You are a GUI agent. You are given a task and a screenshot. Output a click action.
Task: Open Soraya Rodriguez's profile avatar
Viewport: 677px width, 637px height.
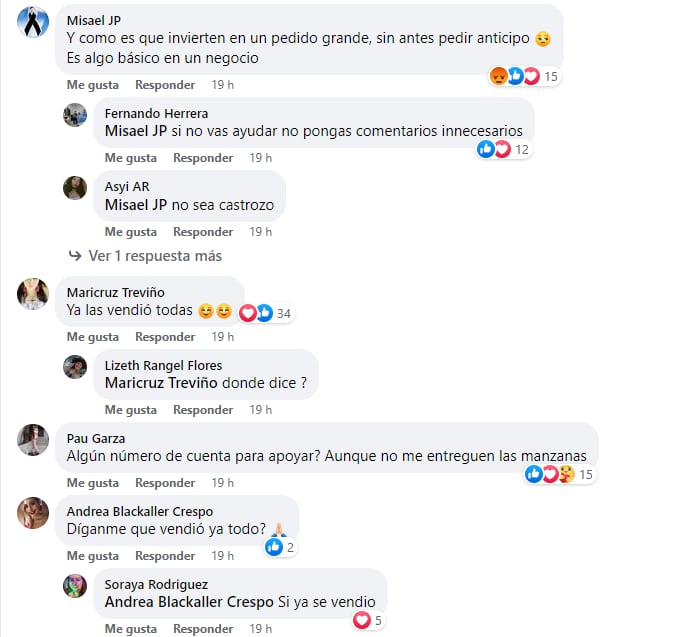click(75, 586)
